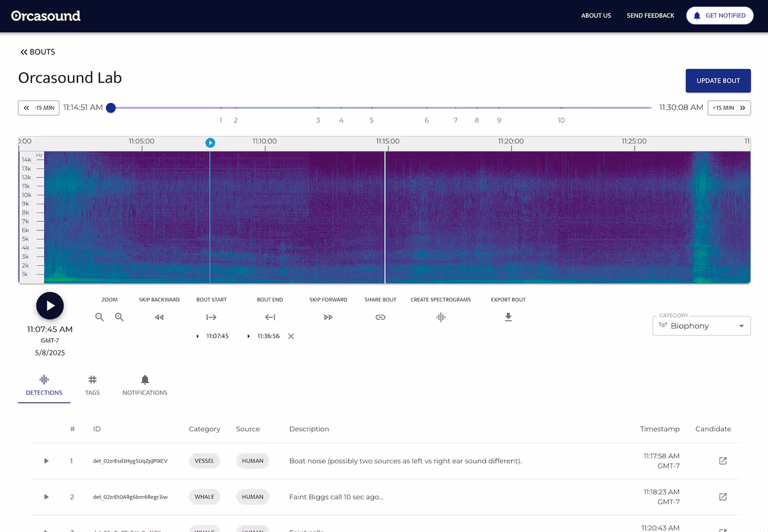Click the Description column header

click(309, 429)
